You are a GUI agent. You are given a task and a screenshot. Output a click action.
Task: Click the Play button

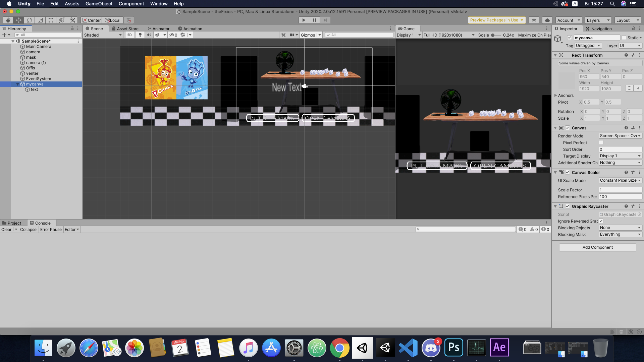304,20
